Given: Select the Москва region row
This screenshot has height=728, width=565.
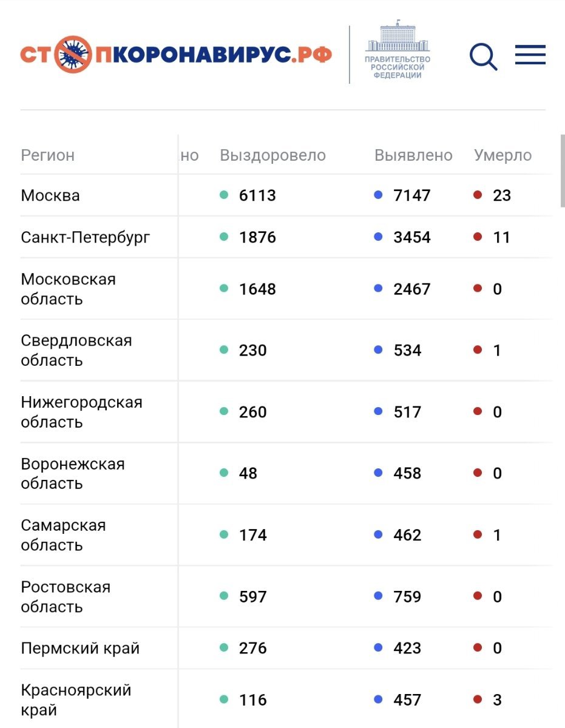Looking at the screenshot, I should (50, 195).
